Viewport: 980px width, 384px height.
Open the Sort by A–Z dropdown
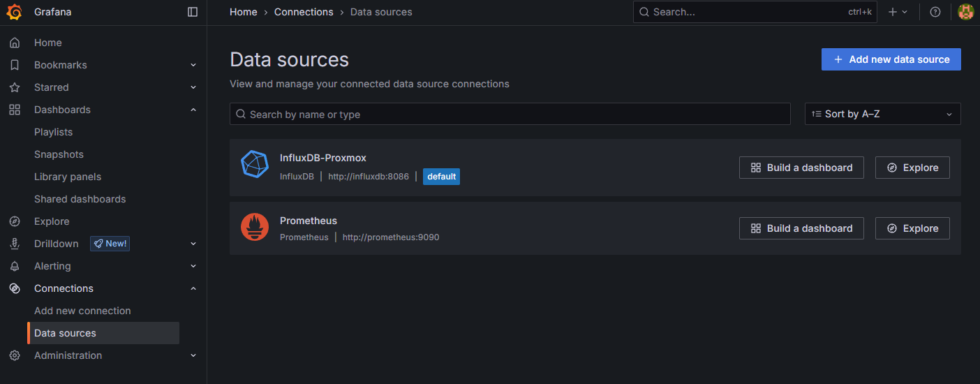[883, 114]
